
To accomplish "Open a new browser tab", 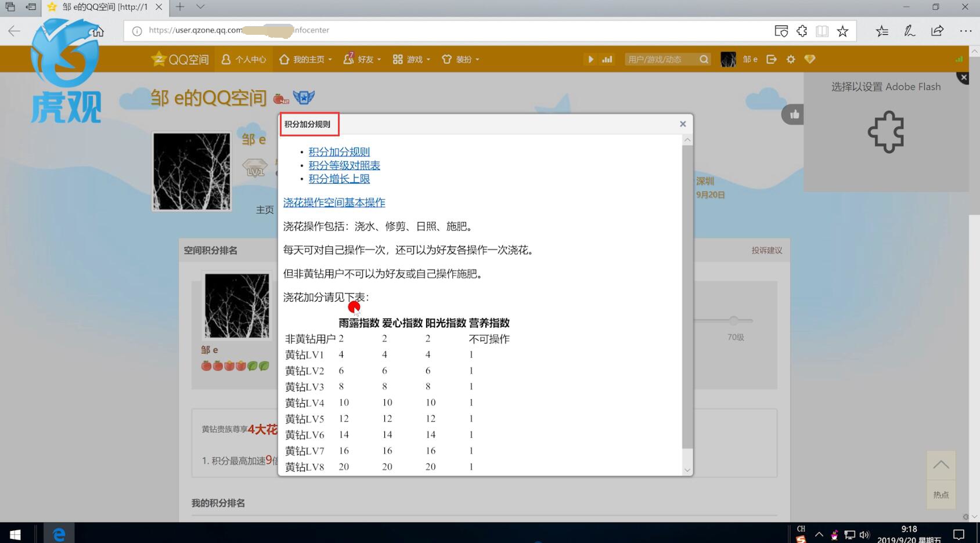I will point(180,7).
